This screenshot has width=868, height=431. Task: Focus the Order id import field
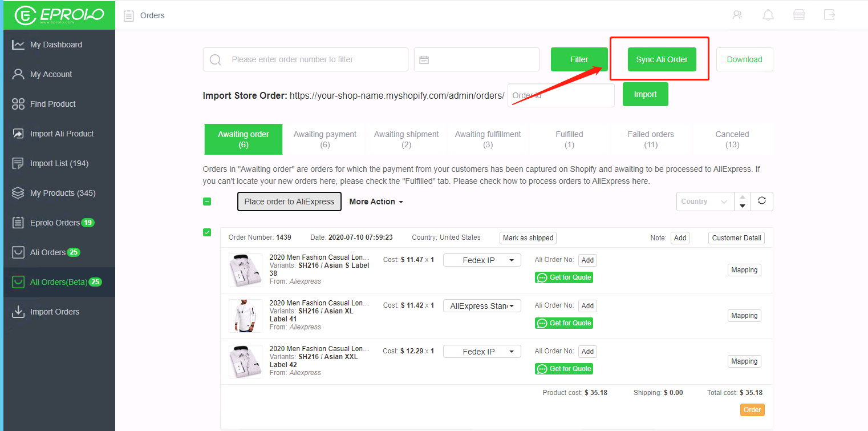[561, 95]
